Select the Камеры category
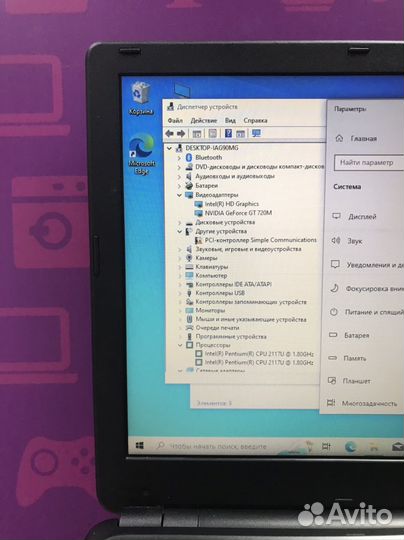Screen dimensions: 404x540 206,258
